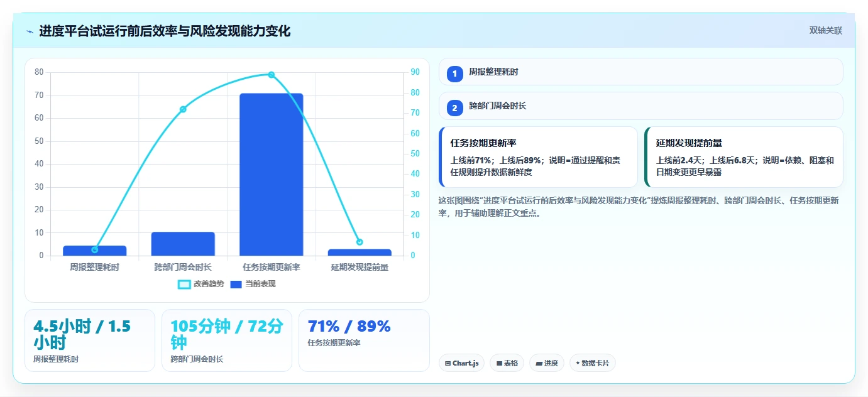This screenshot has height=397, width=868.
Task: Click the icon inside the Chart.js tag
Action: click(x=448, y=363)
